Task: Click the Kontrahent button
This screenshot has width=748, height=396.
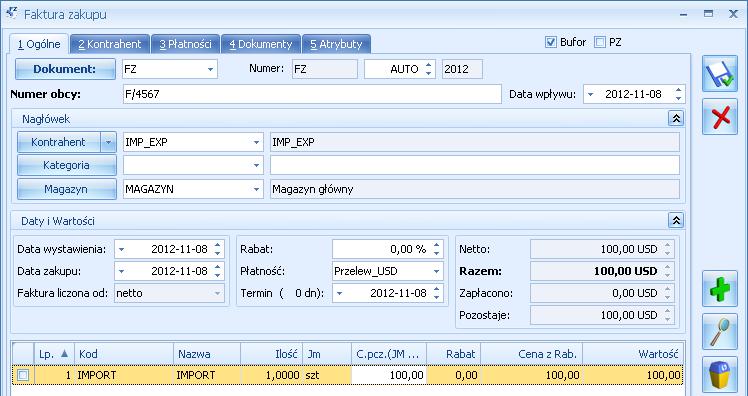Action: [58, 142]
